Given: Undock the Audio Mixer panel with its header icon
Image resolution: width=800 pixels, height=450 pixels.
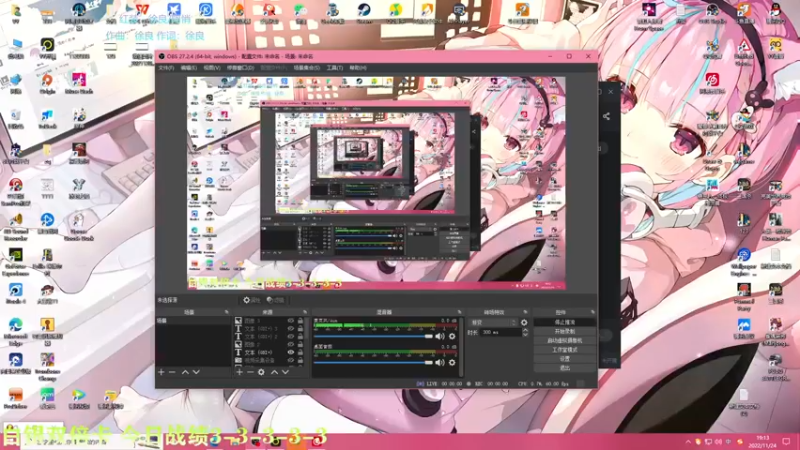Looking at the screenshot, I should 459,312.
